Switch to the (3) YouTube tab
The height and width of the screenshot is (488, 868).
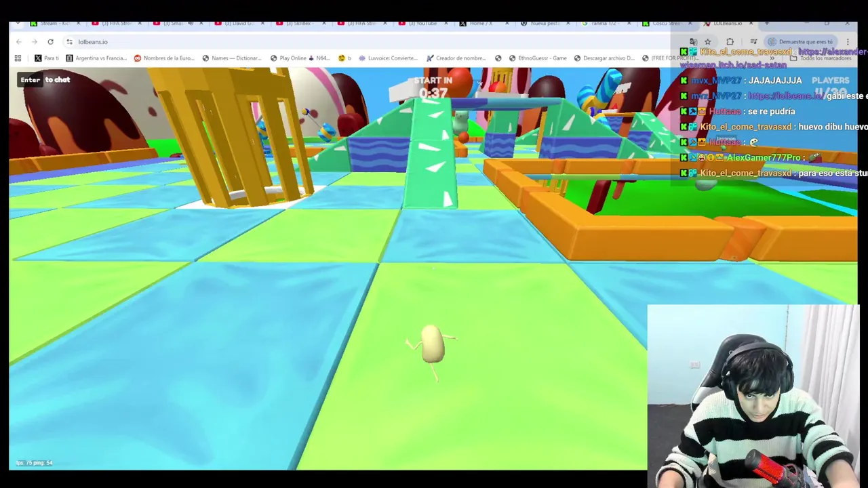422,23
